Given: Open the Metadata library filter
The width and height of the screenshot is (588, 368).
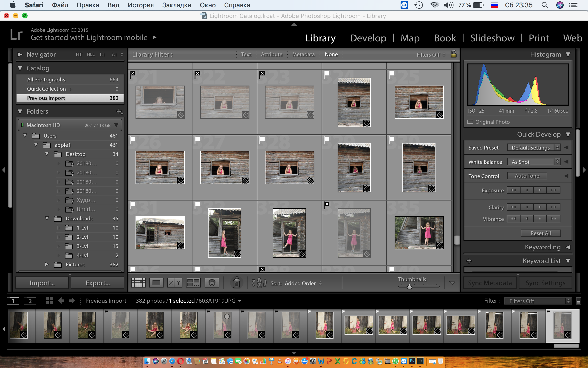Looking at the screenshot, I should pos(303,54).
